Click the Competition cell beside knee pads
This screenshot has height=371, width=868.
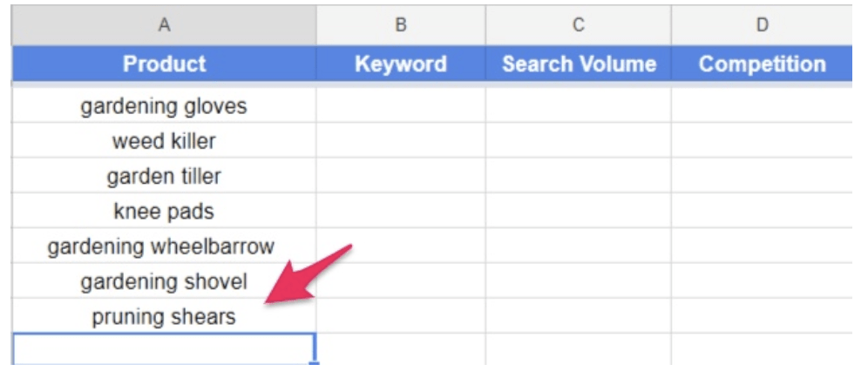tap(762, 212)
